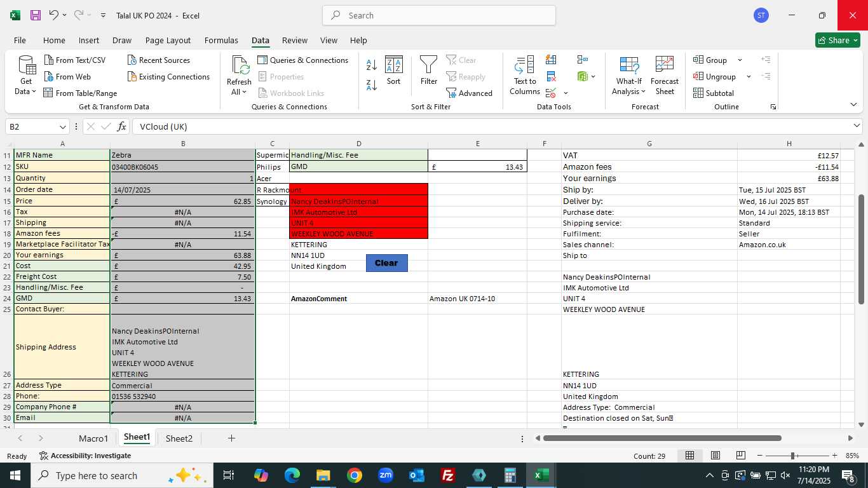Open File Explorer from the taskbar
This screenshot has width=868, height=488.
tap(323, 475)
